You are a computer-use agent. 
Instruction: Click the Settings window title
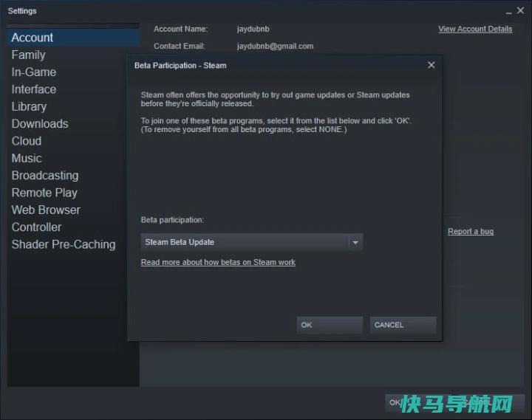tap(22, 11)
